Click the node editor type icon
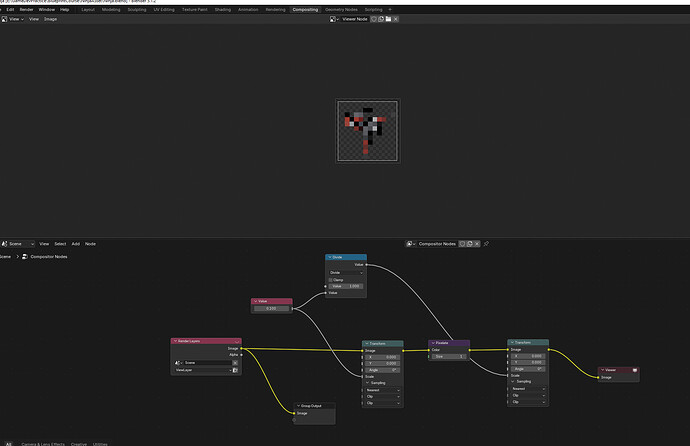 pos(4,244)
